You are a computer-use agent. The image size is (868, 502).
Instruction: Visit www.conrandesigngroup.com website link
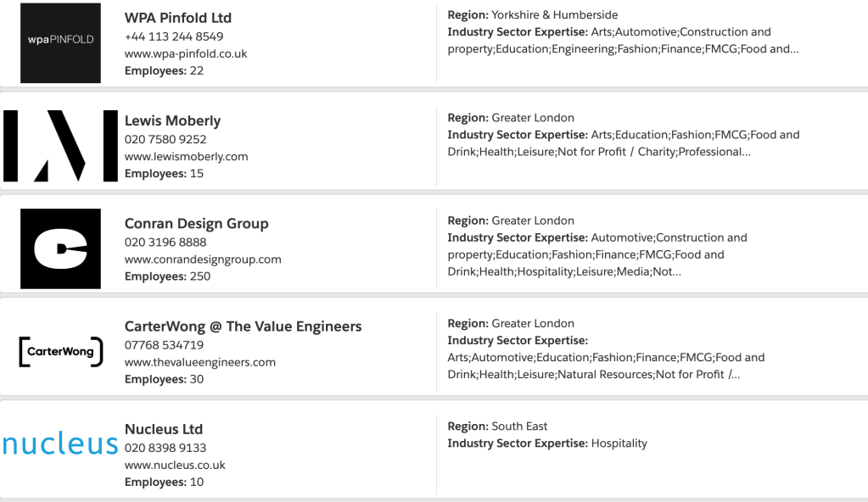click(203, 259)
